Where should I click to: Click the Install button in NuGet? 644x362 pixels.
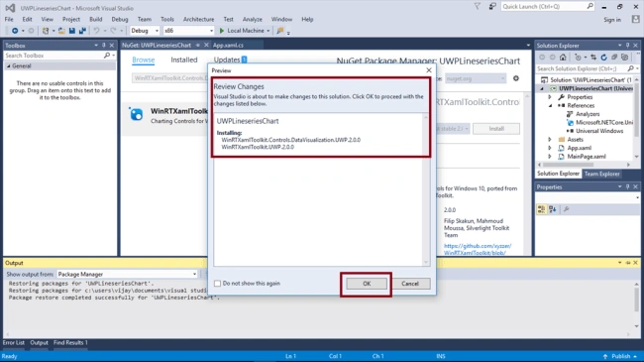(x=496, y=129)
